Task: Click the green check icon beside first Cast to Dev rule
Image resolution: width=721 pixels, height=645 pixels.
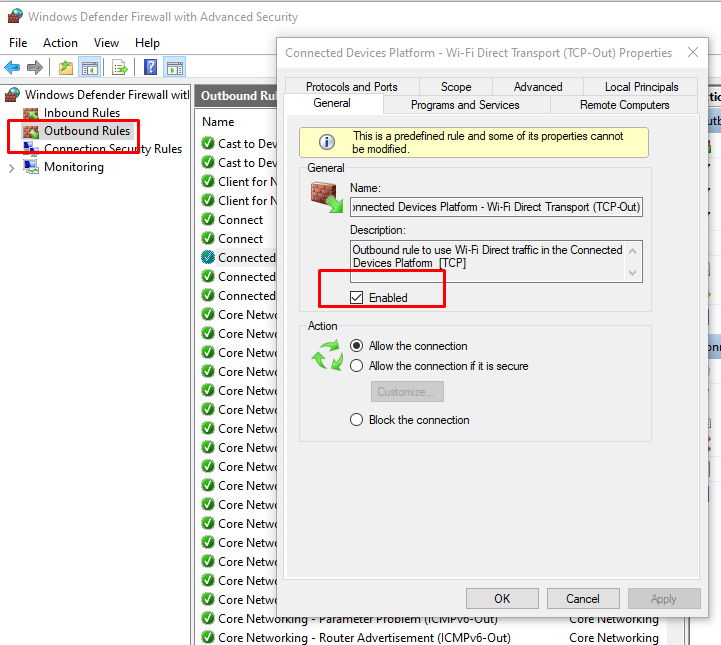Action: point(208,143)
